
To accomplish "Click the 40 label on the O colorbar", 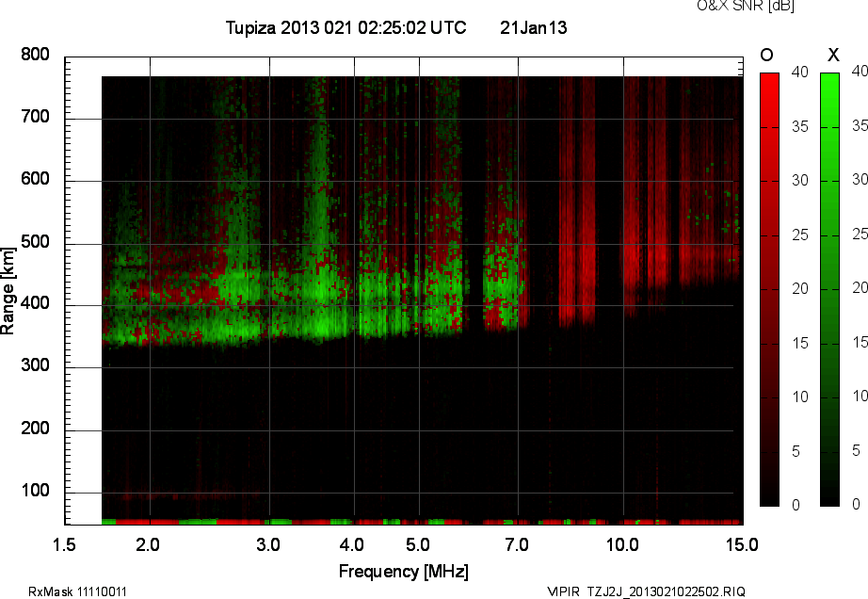I will 800,72.
